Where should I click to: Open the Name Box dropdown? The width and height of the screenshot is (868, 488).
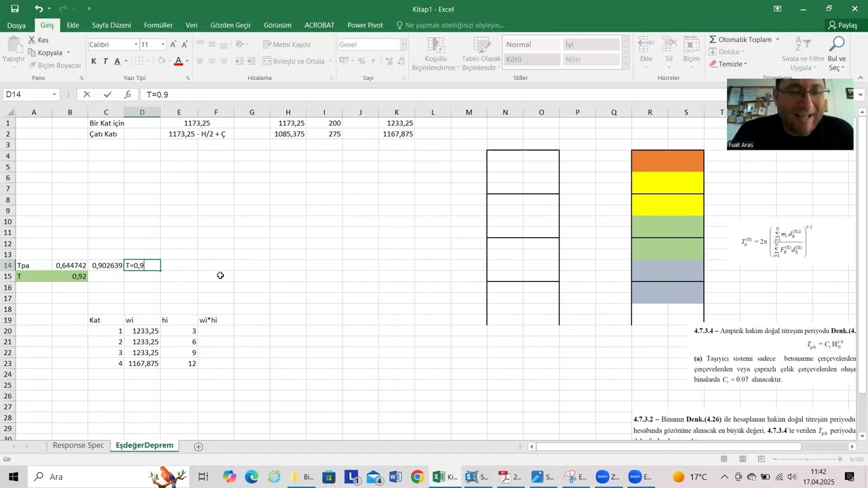pyautogui.click(x=56, y=95)
